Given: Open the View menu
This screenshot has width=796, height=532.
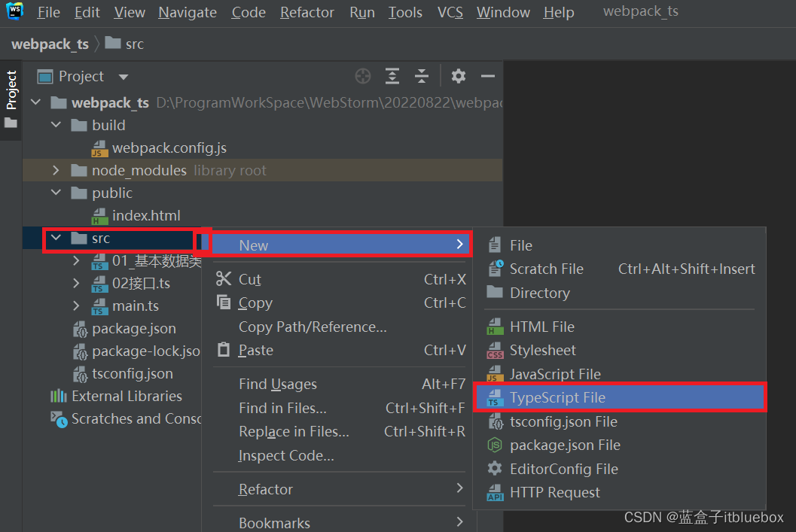Looking at the screenshot, I should [129, 12].
